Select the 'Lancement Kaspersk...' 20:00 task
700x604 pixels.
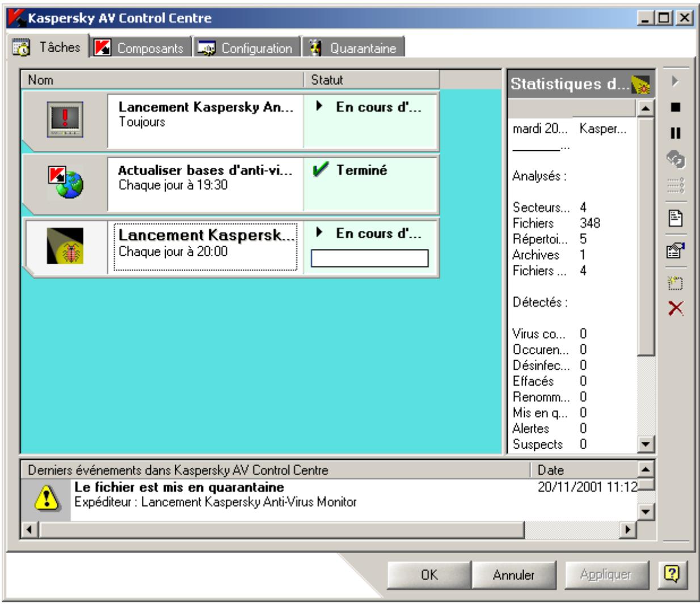[230, 247]
